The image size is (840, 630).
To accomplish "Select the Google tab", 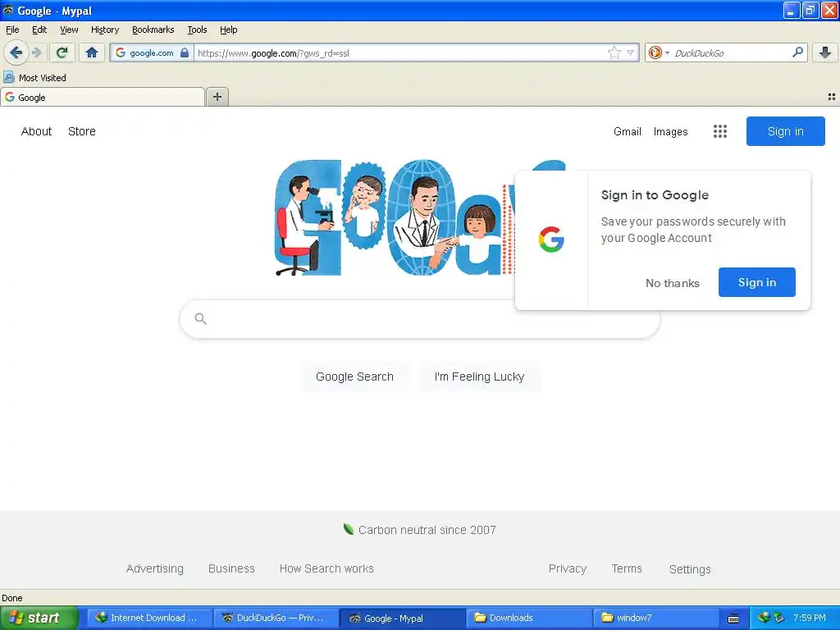I will [x=103, y=97].
